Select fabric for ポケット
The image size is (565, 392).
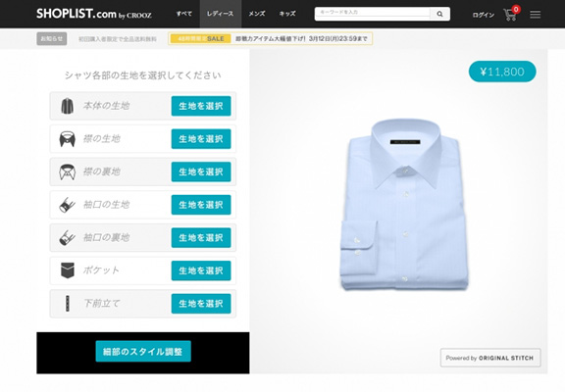tap(201, 270)
